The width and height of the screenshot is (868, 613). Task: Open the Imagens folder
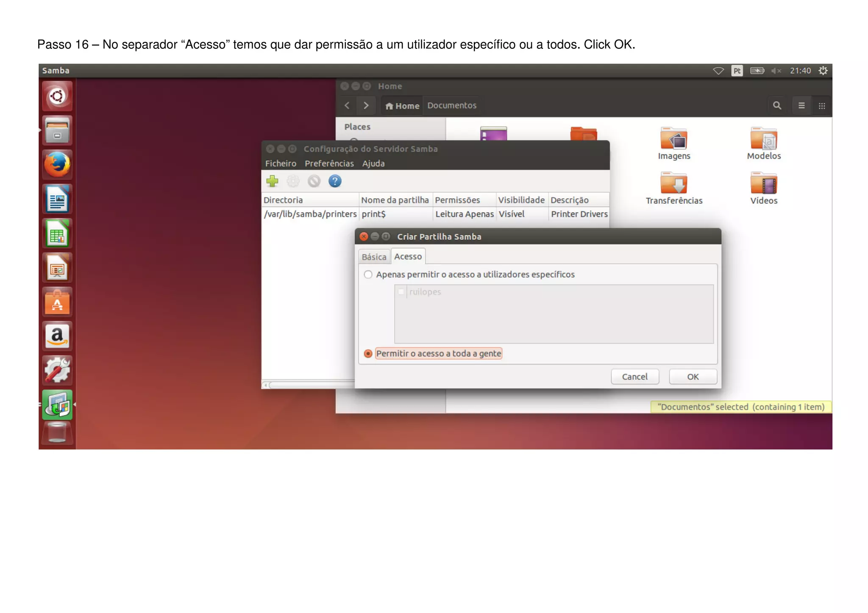point(674,144)
